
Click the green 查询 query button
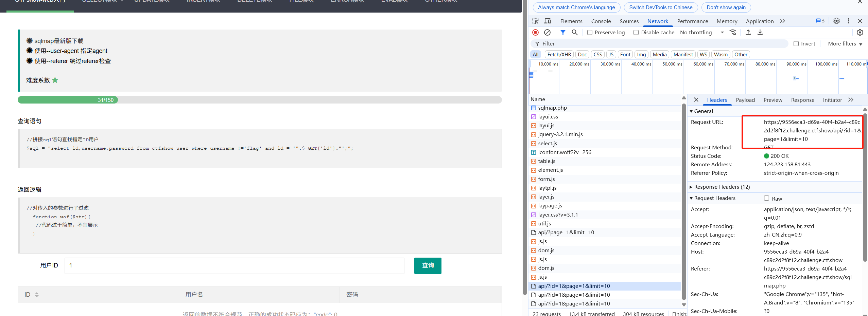428,265
